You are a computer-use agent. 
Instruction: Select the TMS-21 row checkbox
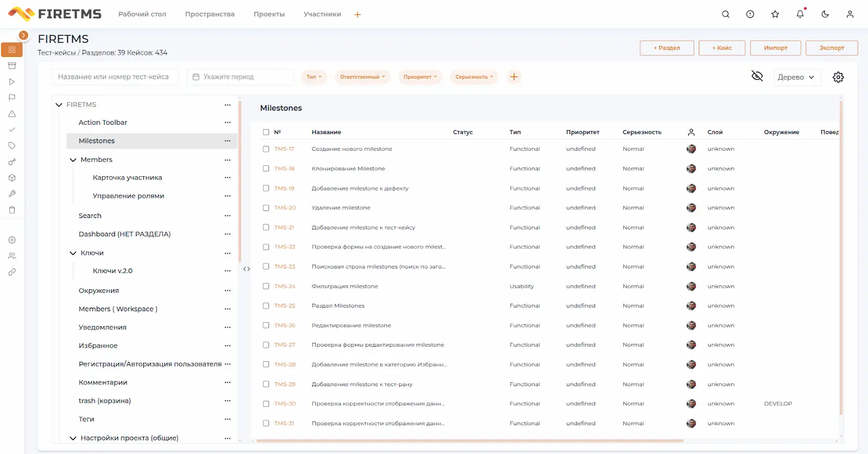pos(266,227)
